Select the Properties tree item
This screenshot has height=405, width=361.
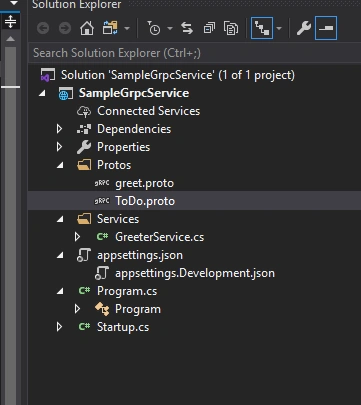click(123, 147)
